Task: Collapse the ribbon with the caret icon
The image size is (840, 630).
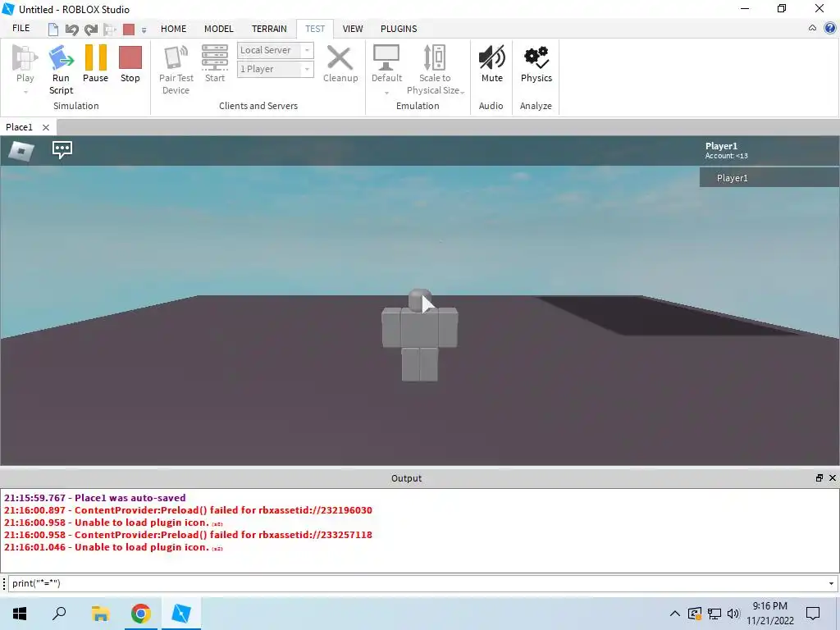Action: point(812,28)
